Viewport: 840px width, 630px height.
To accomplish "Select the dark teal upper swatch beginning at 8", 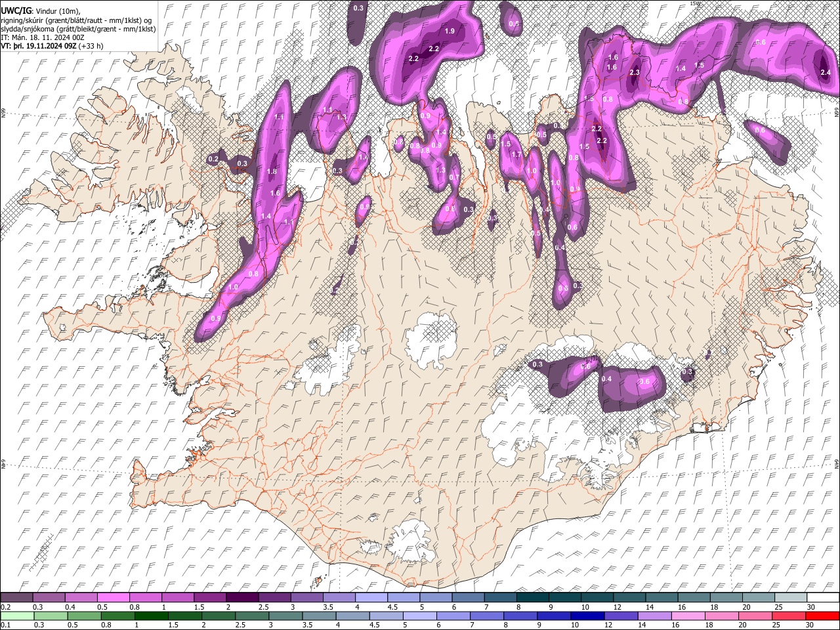I will coord(532,598).
